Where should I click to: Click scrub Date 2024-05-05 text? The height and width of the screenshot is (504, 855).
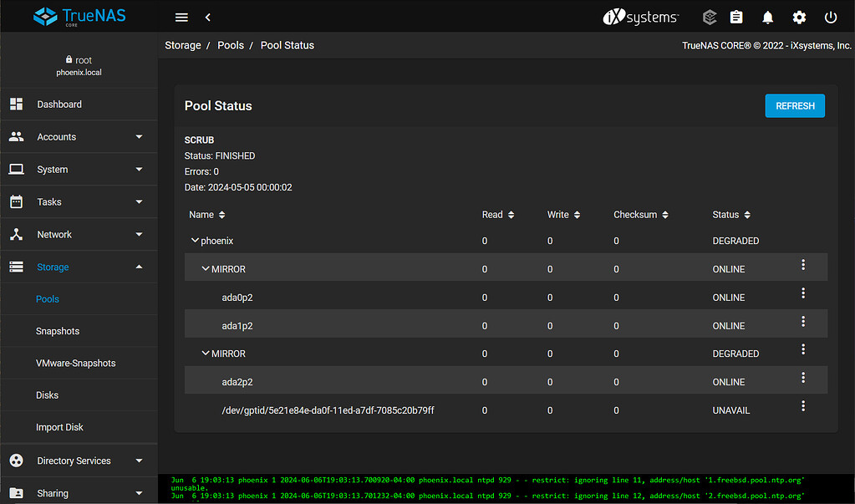(238, 187)
